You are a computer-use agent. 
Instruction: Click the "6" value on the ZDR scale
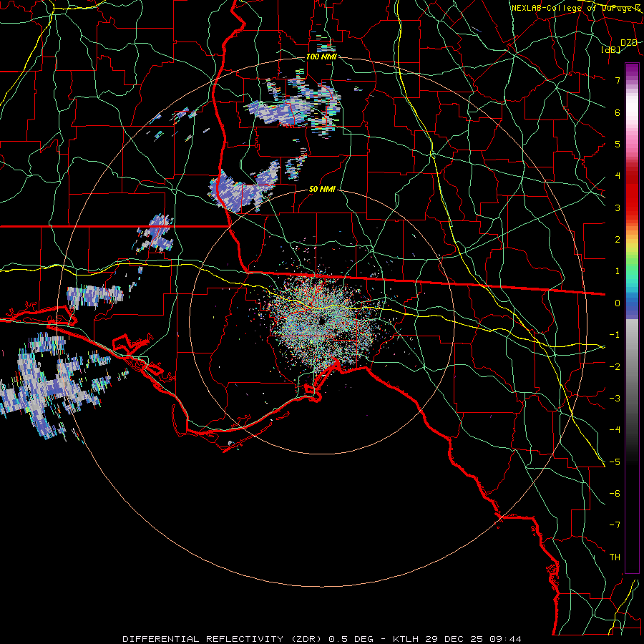618,112
